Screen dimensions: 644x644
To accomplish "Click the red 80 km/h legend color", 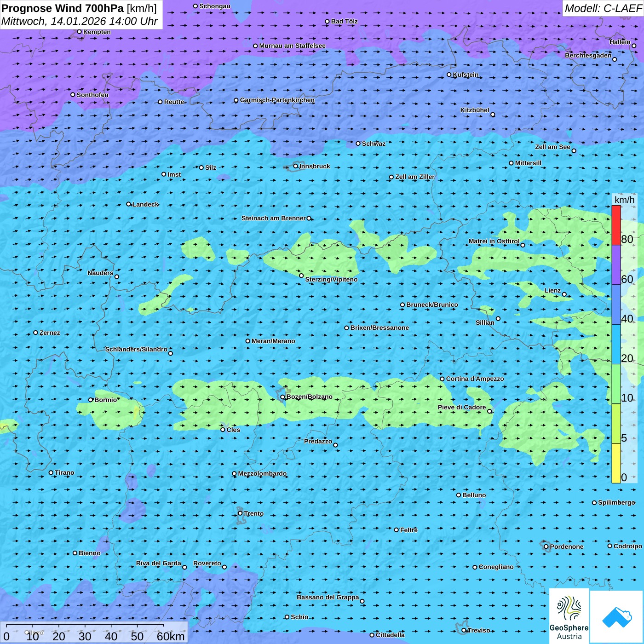I will coord(616,225).
